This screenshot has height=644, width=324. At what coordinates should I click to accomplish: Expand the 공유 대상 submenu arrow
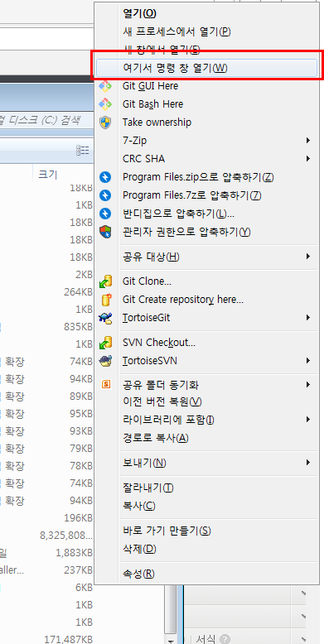308,257
